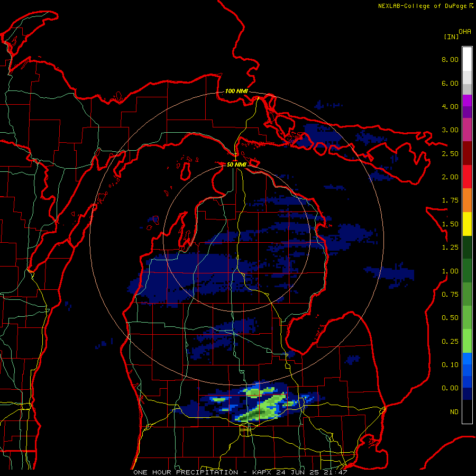The image size is (476, 476).
Task: Click the 2.00 legend value
Action: 450,177
